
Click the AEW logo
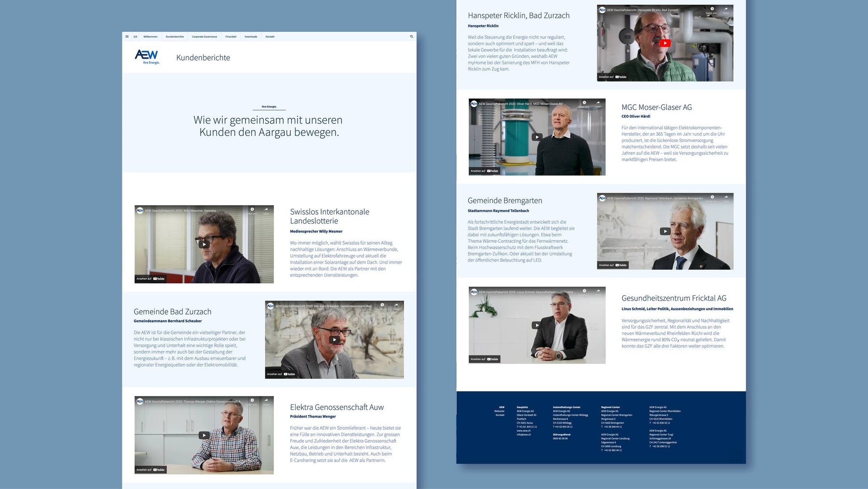(147, 56)
